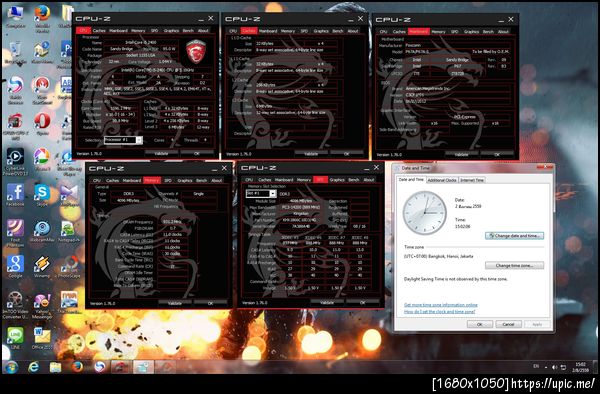Open the WebcamMax desktop shortcut
The height and width of the screenshot is (394, 600).
click(42, 231)
